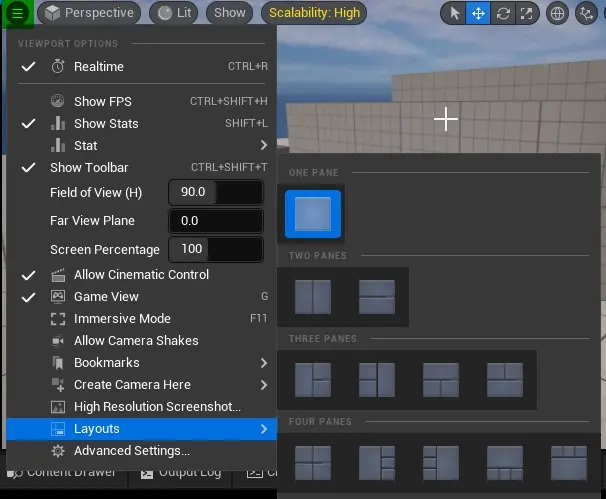Viewport: 606px width, 499px height.
Task: Select the one pane layout
Action: 313,214
